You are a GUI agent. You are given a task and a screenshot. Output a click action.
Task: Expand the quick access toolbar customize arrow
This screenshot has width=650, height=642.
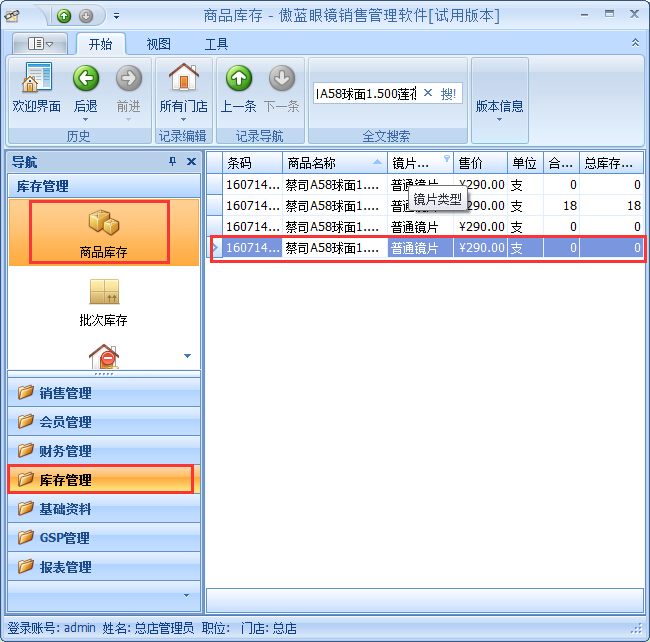point(116,16)
